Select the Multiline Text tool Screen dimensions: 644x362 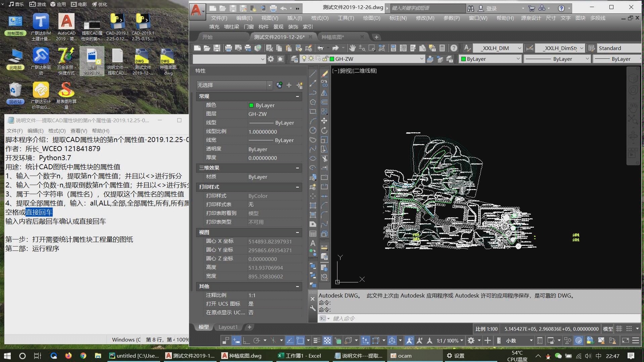pos(313,243)
